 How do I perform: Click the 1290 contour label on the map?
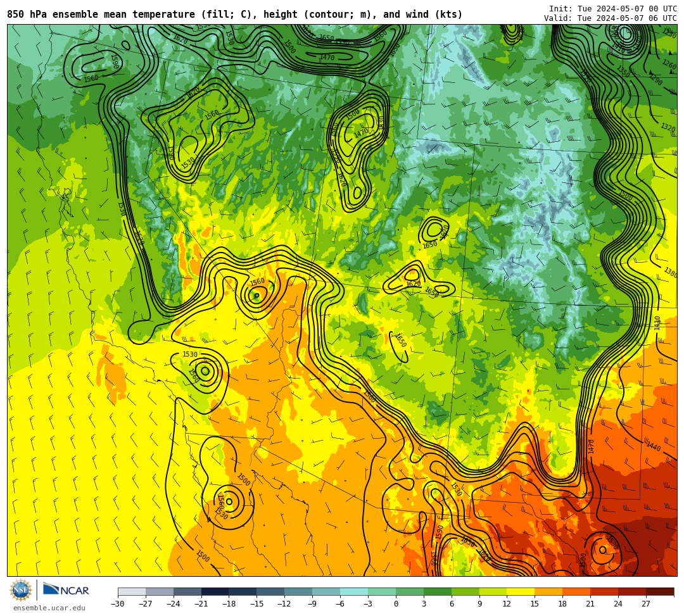655,80
